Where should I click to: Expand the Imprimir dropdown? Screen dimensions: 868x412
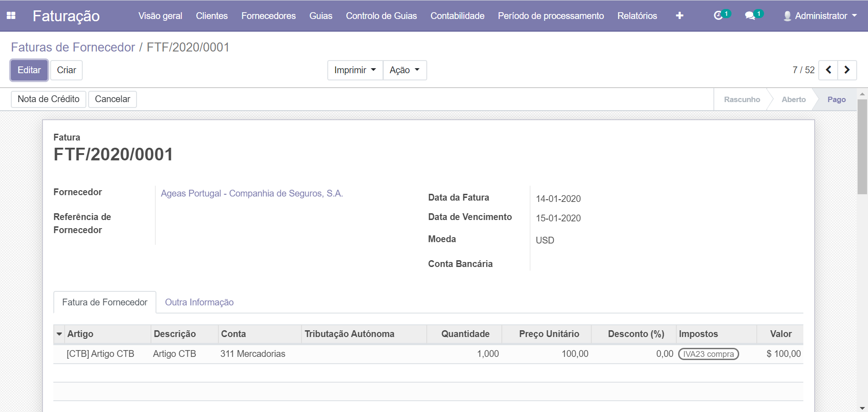(x=355, y=70)
